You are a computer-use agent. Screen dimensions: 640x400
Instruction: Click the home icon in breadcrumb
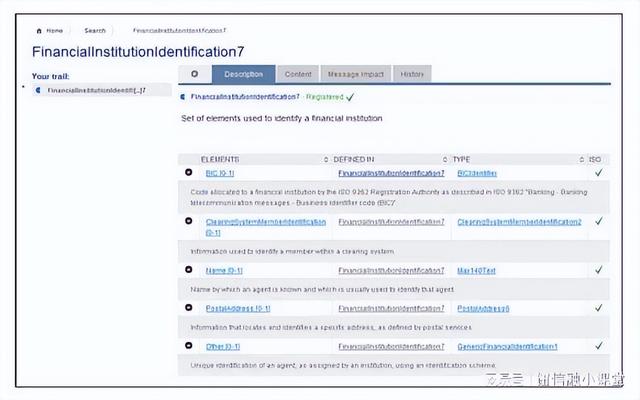pyautogui.click(x=39, y=31)
